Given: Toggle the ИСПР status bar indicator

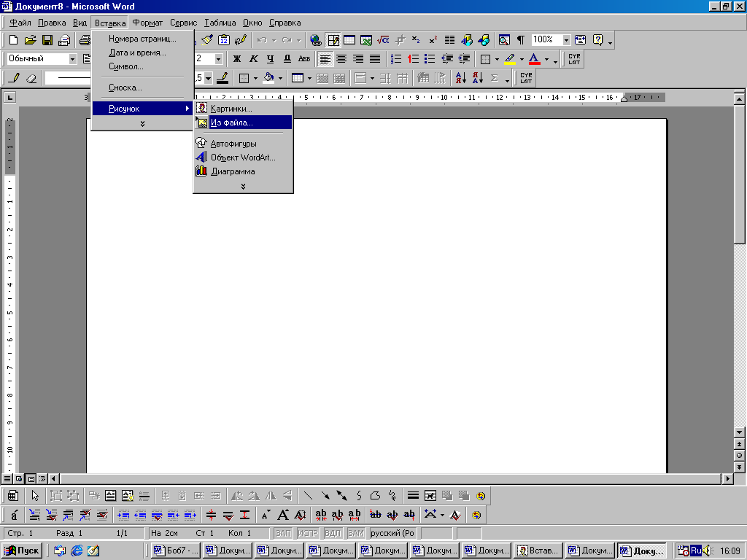Looking at the screenshot, I should (x=307, y=533).
